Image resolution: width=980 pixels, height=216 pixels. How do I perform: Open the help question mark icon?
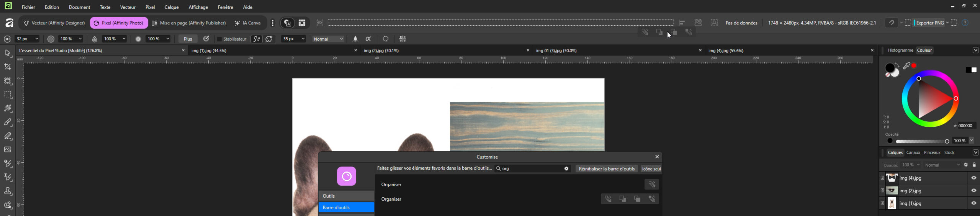(x=965, y=23)
